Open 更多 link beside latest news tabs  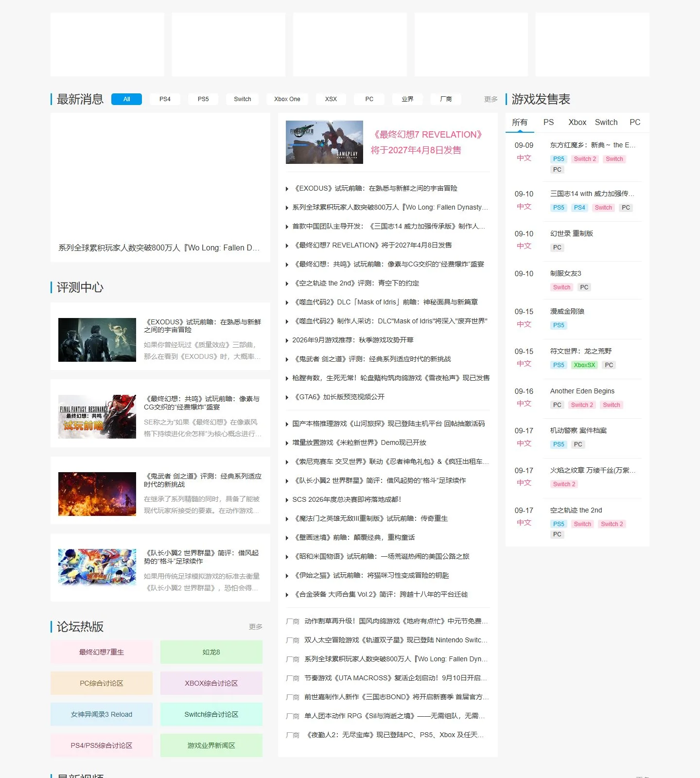tap(491, 99)
